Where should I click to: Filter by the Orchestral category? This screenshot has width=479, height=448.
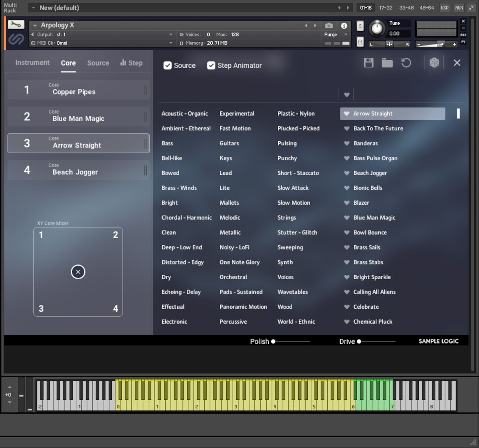(233, 277)
